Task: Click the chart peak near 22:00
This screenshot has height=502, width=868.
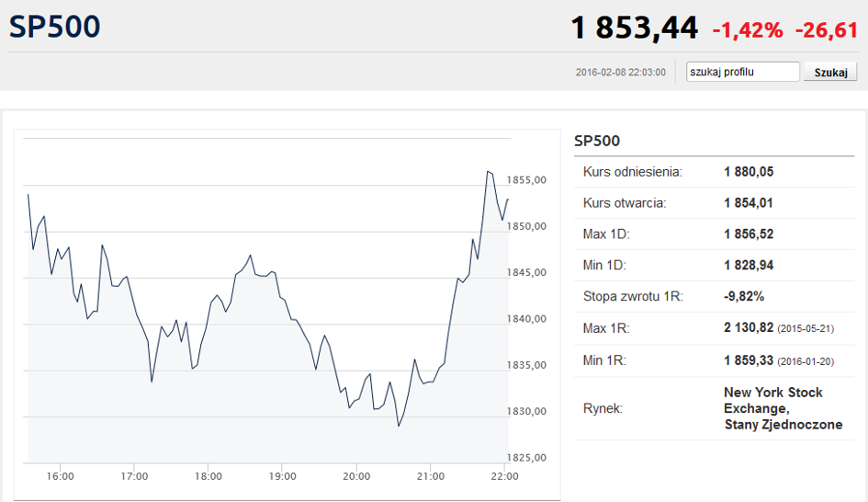Action: point(488,172)
